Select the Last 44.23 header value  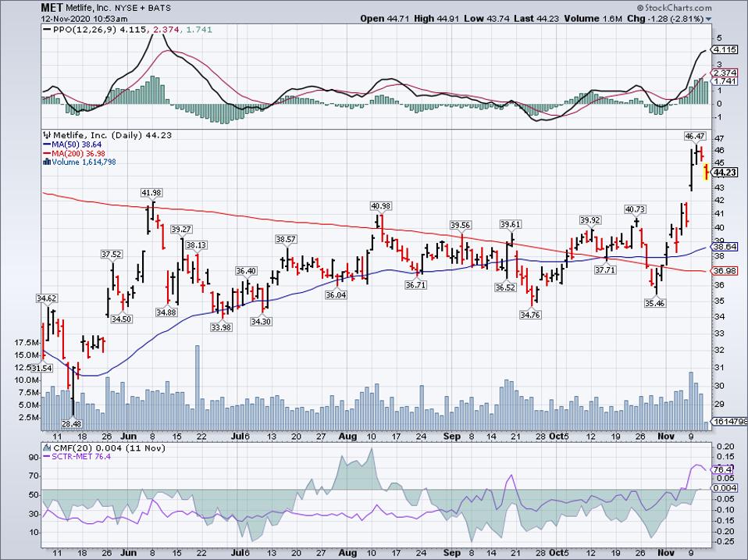coord(536,19)
